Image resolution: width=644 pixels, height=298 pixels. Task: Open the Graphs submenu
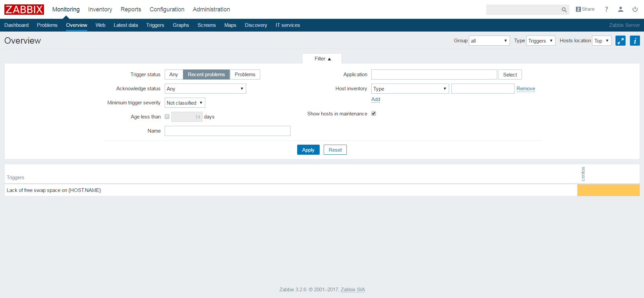pyautogui.click(x=181, y=25)
